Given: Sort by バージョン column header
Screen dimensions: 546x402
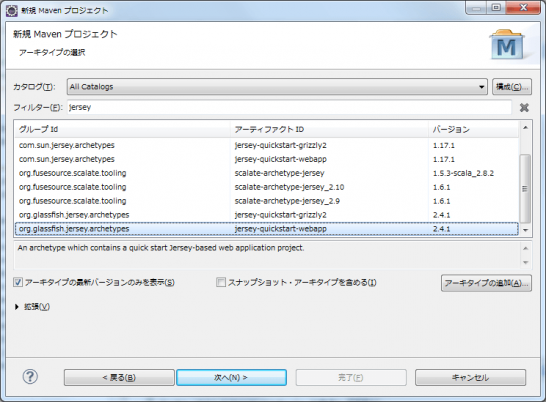Looking at the screenshot, I should tap(474, 130).
